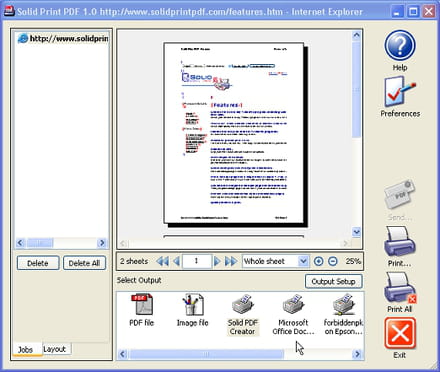Open Output Setup button
Viewport: 440px width, 372px height.
333,282
